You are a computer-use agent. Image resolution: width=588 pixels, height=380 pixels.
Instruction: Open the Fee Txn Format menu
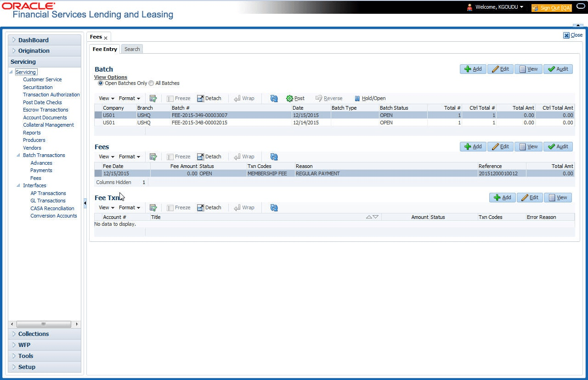pos(130,207)
